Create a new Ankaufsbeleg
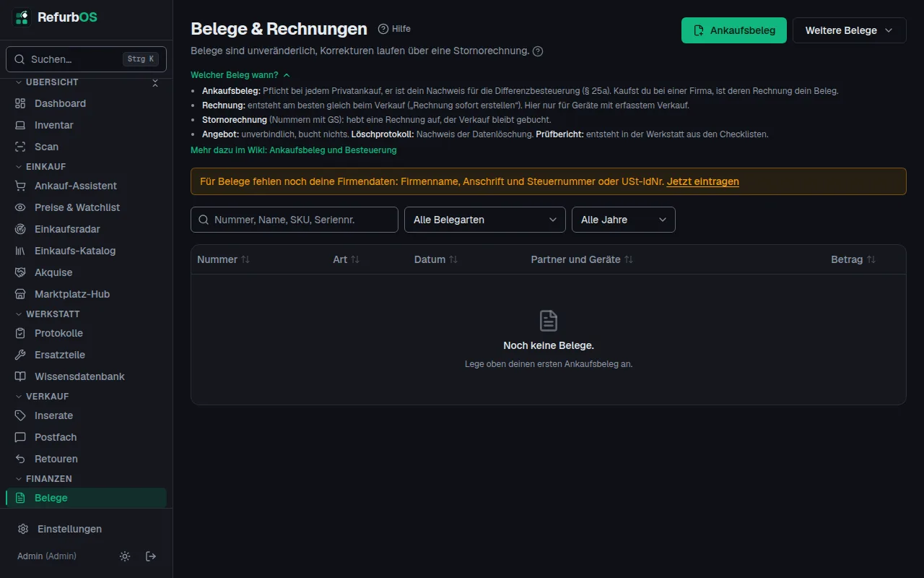 point(734,30)
